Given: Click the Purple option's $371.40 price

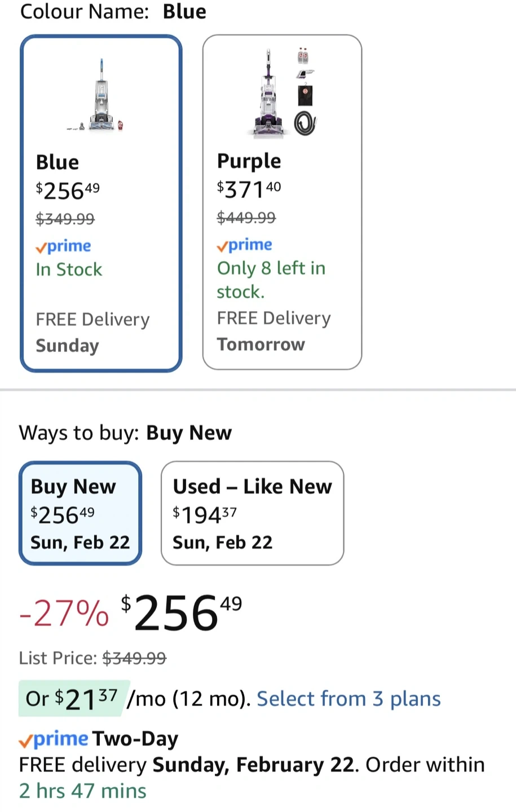Looking at the screenshot, I should click(249, 189).
